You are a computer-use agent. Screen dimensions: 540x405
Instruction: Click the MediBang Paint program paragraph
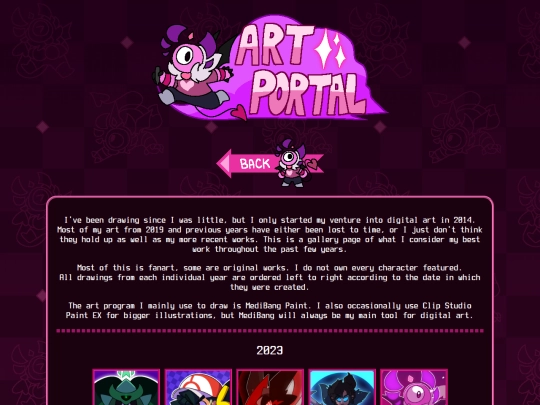pyautogui.click(x=270, y=311)
